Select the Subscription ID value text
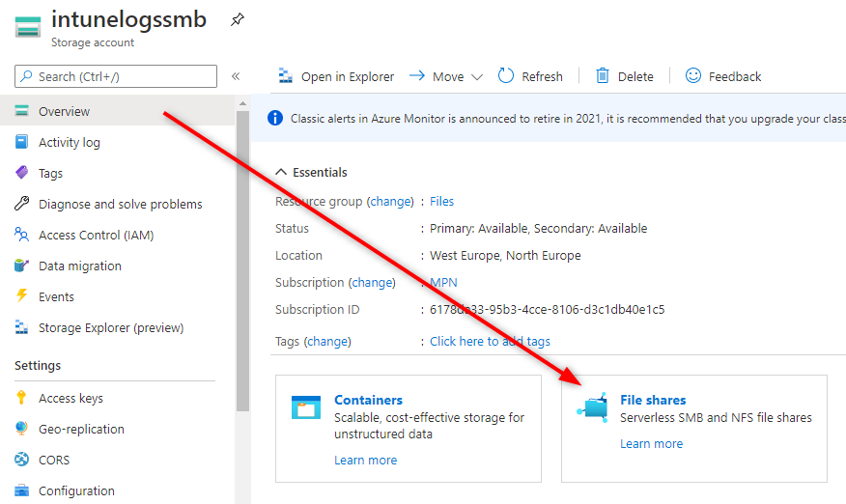The height and width of the screenshot is (504, 846). click(547, 309)
